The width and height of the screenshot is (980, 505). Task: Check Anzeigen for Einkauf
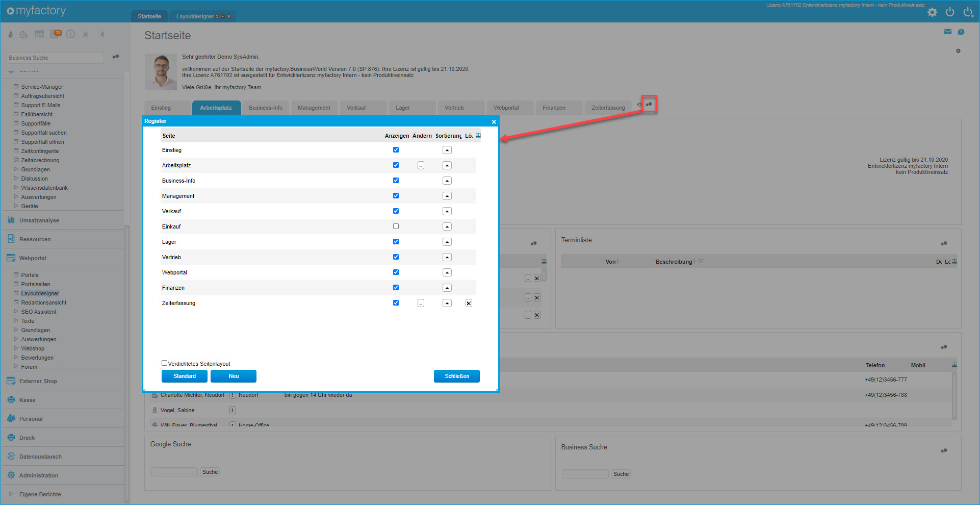click(396, 226)
